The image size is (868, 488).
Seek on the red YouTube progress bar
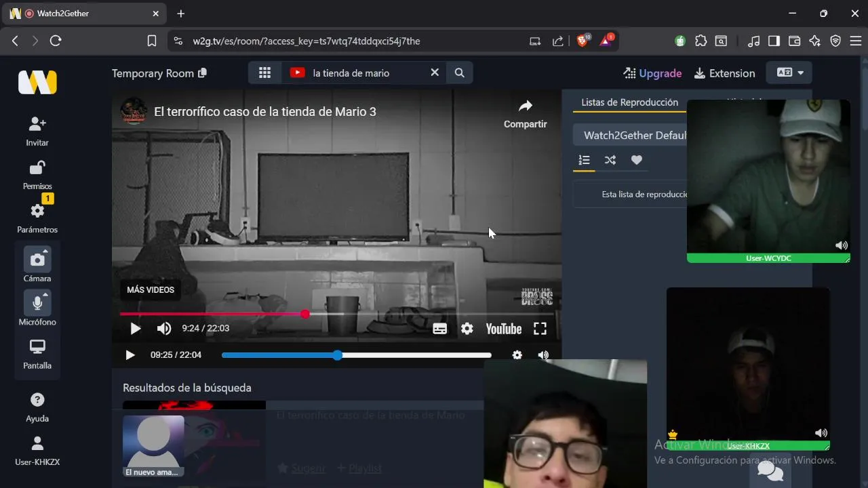pyautogui.click(x=337, y=314)
